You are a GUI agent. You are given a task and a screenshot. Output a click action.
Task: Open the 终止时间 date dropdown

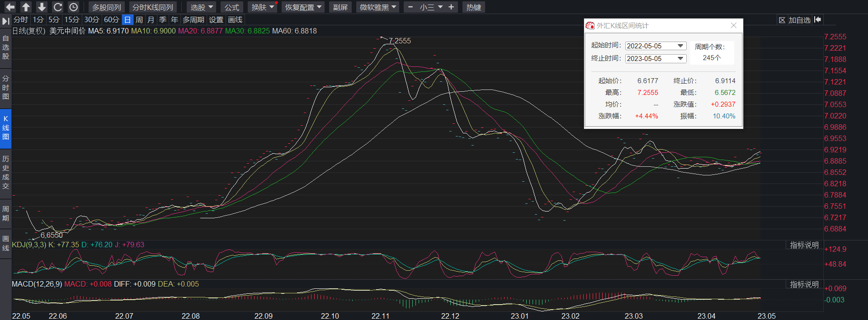(680, 59)
